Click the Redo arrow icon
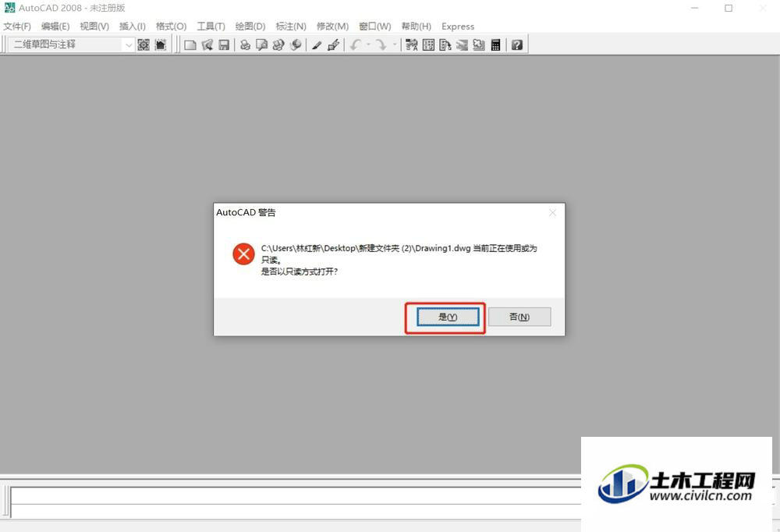The height and width of the screenshot is (532, 780). 381,44
